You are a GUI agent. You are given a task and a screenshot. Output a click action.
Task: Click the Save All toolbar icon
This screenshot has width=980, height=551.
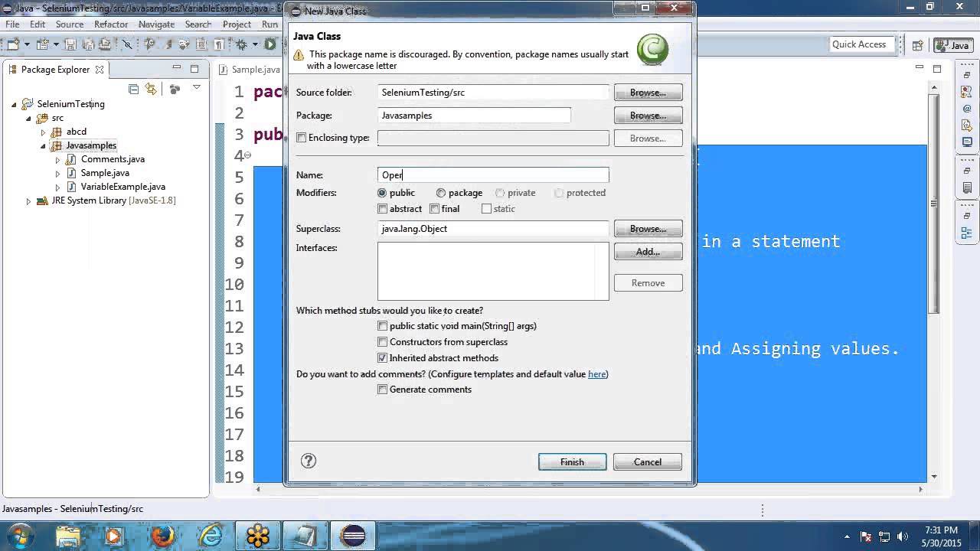88,44
